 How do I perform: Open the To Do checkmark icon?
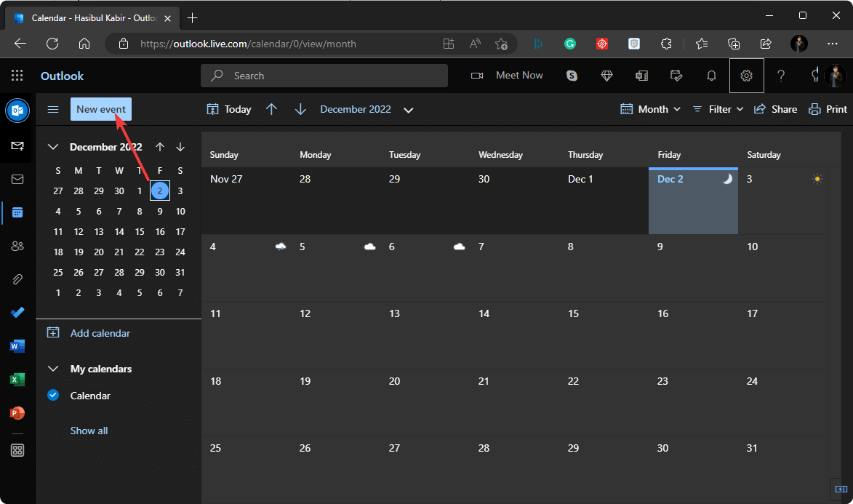(17, 313)
